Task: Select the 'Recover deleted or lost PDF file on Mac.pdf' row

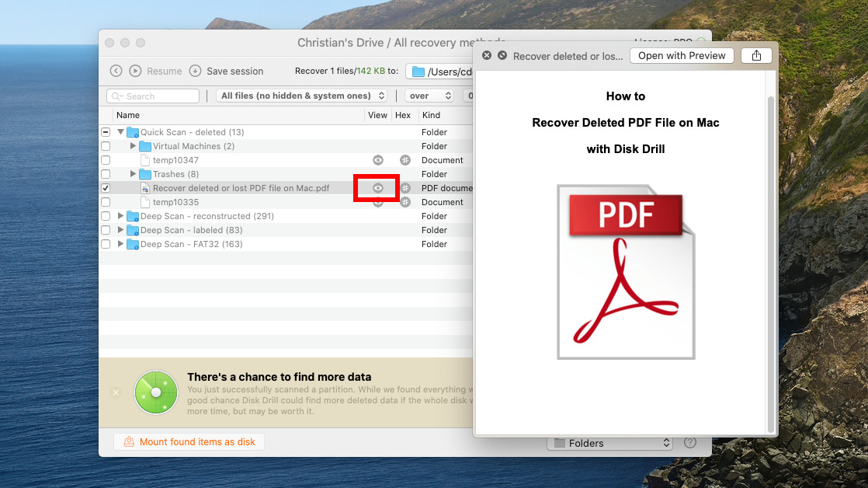Action: (286, 188)
